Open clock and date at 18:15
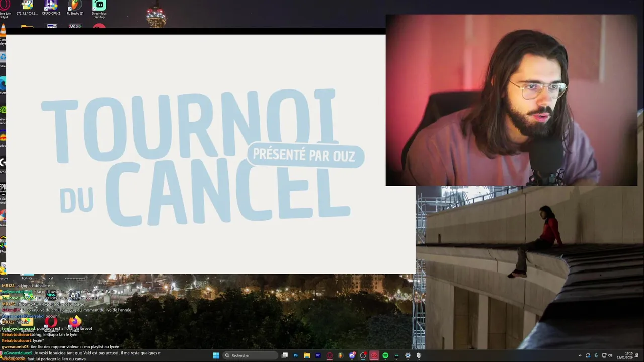644x362 pixels. 625,355
